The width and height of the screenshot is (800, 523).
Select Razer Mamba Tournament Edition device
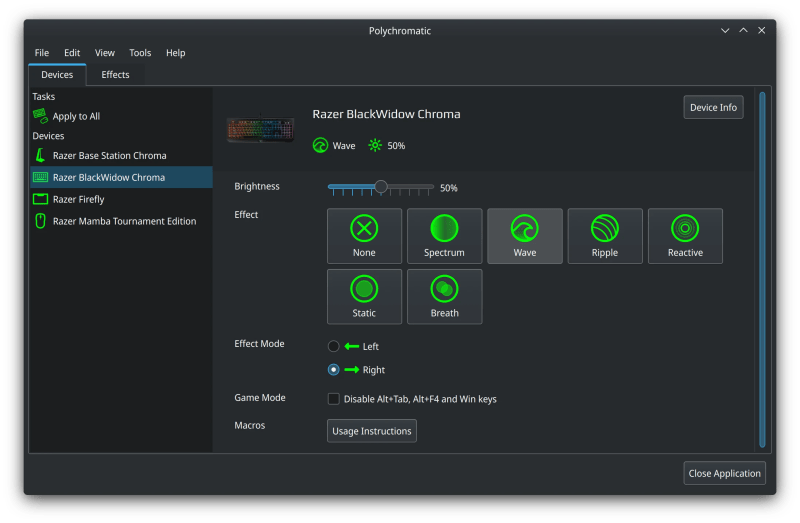coord(121,221)
